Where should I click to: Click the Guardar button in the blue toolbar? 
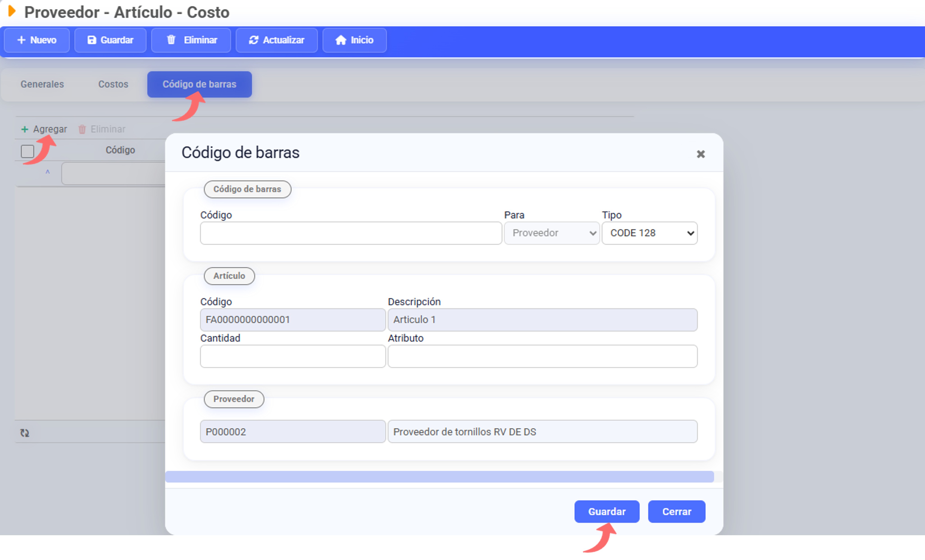point(110,40)
